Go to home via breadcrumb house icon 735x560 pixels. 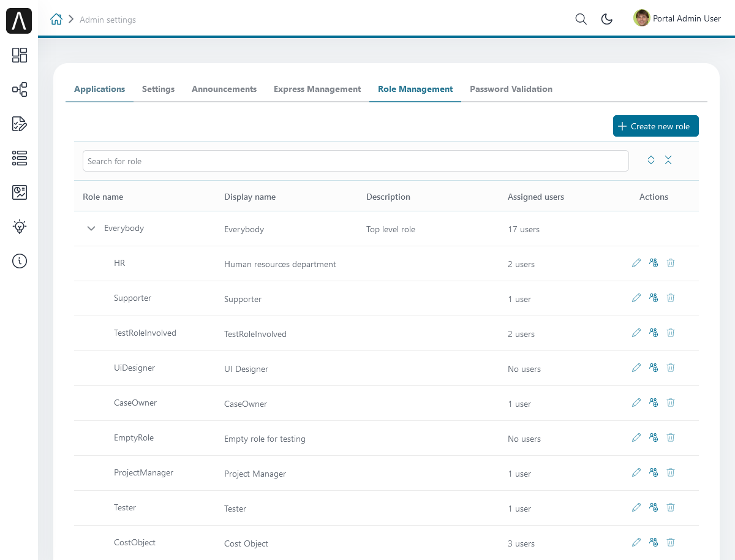click(x=56, y=19)
